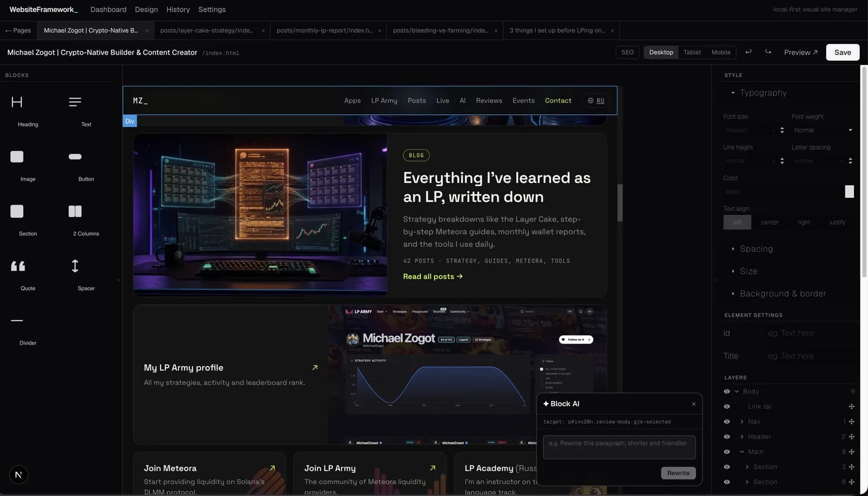Open the Dashboard menu
The width and height of the screenshot is (868, 496).
tap(108, 9)
